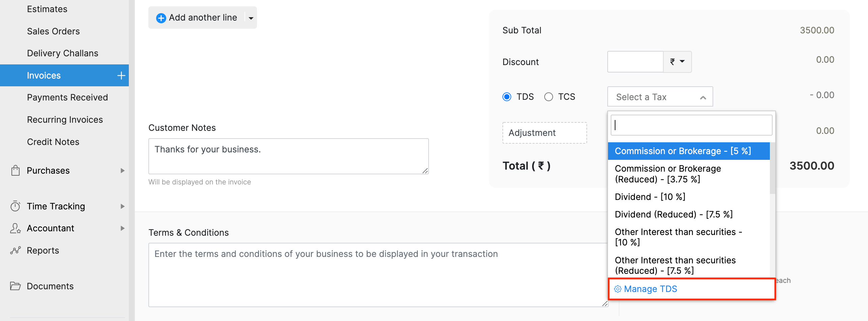The width and height of the screenshot is (868, 321).
Task: Navigate to Payments Received
Action: coord(67,97)
